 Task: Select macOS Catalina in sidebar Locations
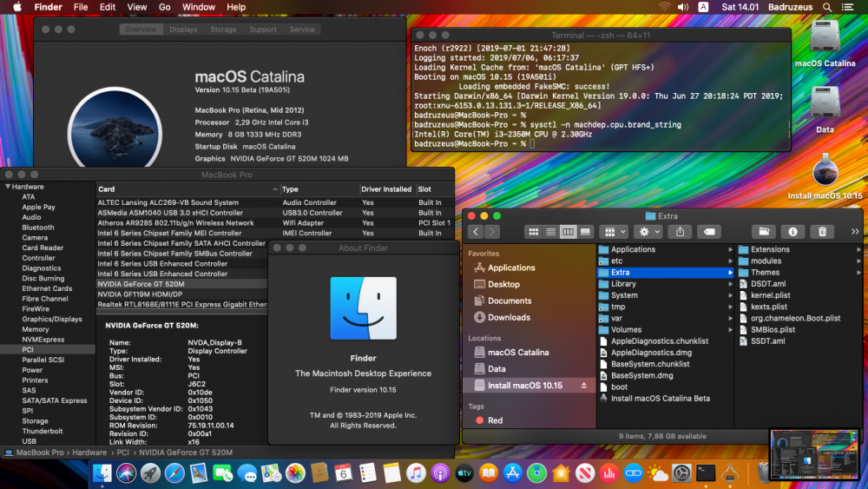pyautogui.click(x=511, y=353)
